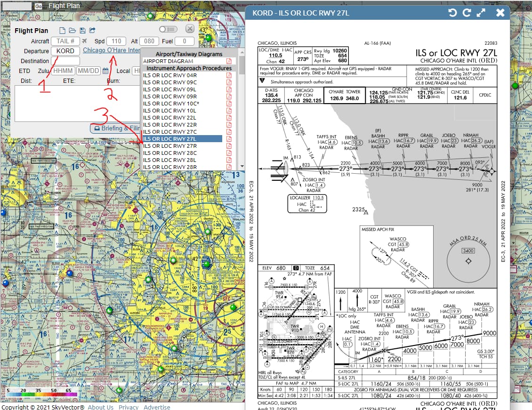Viewport: 532px width, 410px height.
Task: Open the PDF icon for ILS OR LOC RWY 27C
Action: tap(229, 132)
